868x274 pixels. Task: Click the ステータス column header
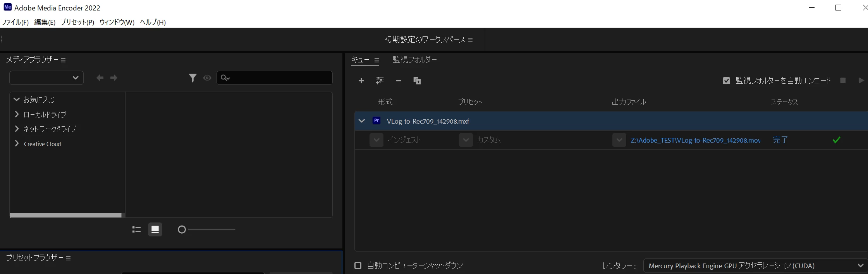coord(784,102)
